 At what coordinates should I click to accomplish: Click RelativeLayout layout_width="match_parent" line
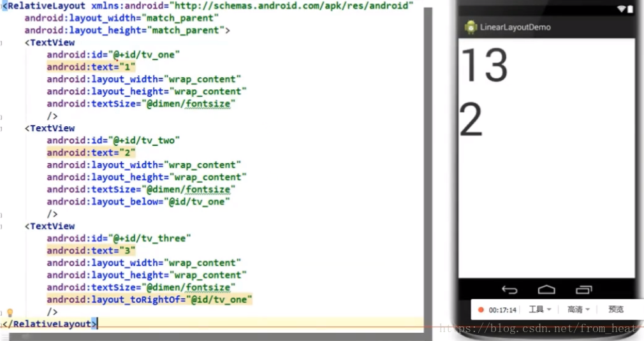122,18
